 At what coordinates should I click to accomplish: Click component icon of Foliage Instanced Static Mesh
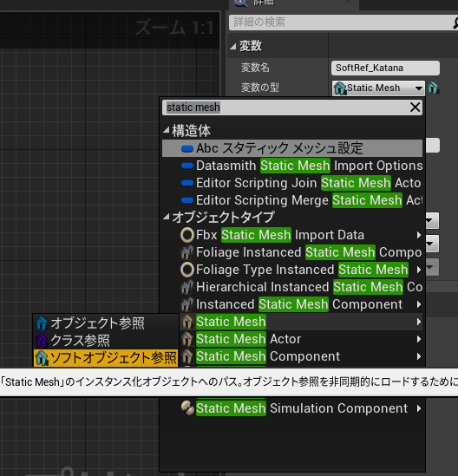[187, 252]
